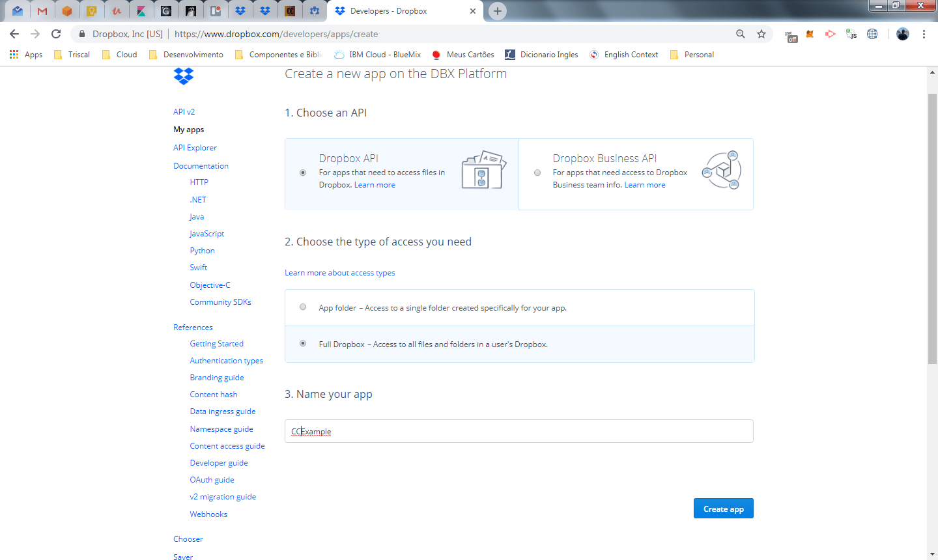Open the Webhooks reference link
The image size is (938, 560).
tap(209, 514)
